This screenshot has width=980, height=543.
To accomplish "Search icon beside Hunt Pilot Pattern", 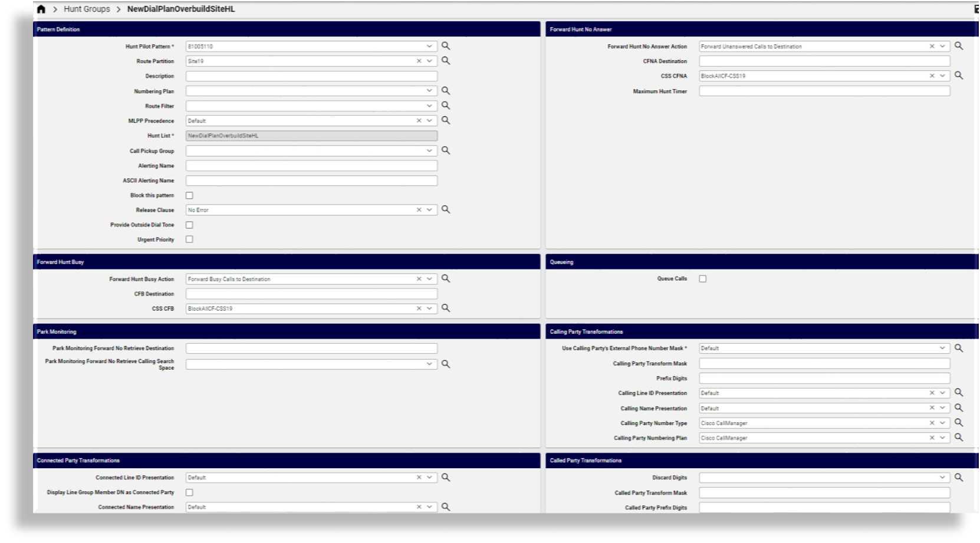I will click(x=446, y=46).
